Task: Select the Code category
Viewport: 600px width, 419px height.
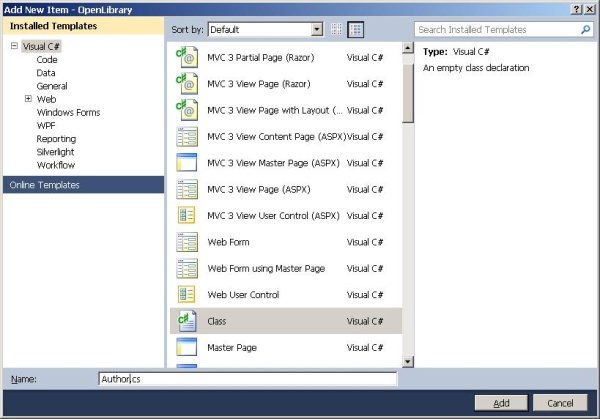Action: [47, 60]
